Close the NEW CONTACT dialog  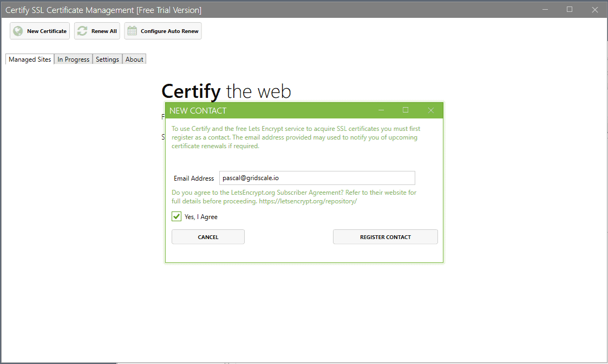(x=430, y=110)
